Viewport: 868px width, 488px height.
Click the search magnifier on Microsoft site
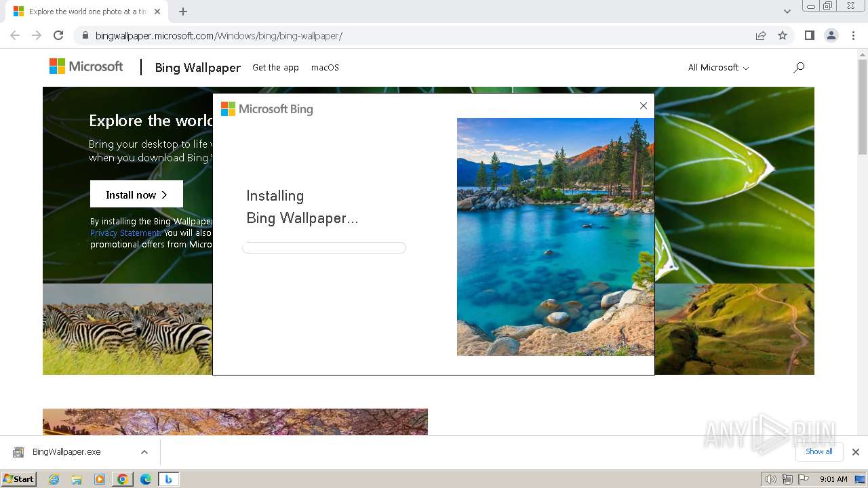799,67
